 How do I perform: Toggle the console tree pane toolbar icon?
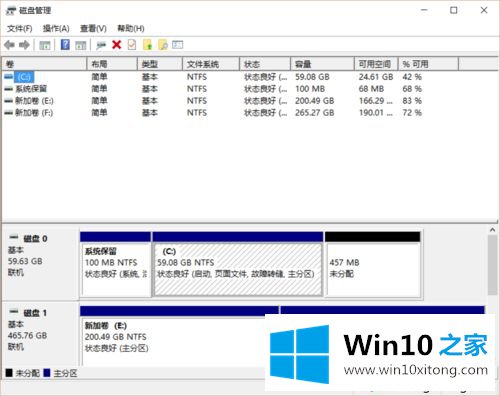[x=45, y=45]
